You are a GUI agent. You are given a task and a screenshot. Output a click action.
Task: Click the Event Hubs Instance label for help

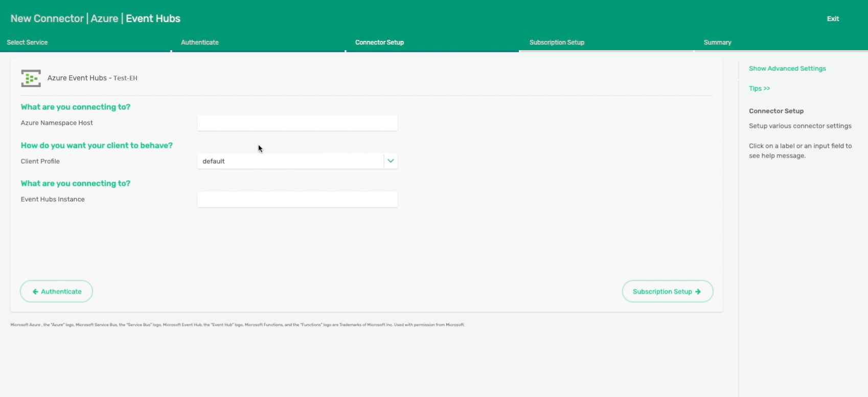pos(53,200)
